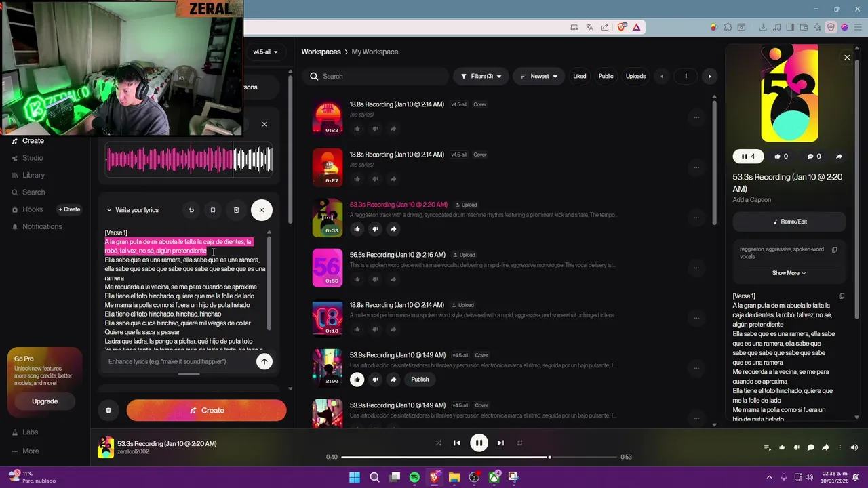Open the 53.3s Recording 2:20 AM title
The image size is (868, 488).
398,205
